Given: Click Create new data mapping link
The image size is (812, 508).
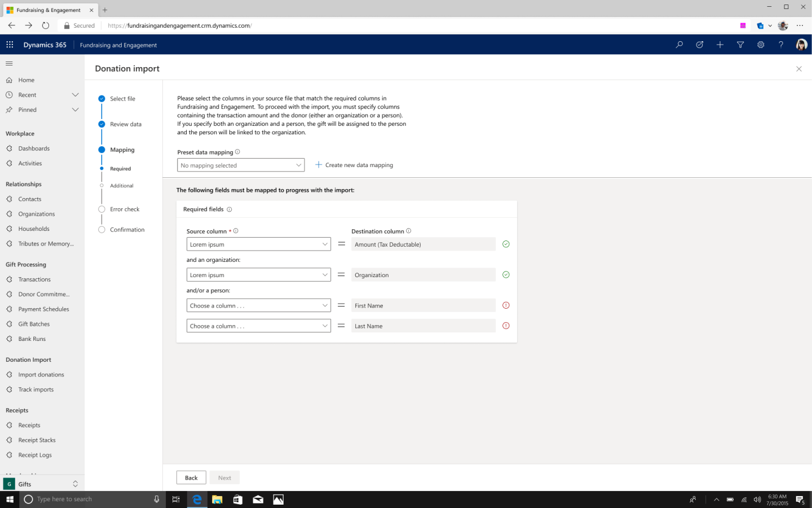Looking at the screenshot, I should pos(354,165).
